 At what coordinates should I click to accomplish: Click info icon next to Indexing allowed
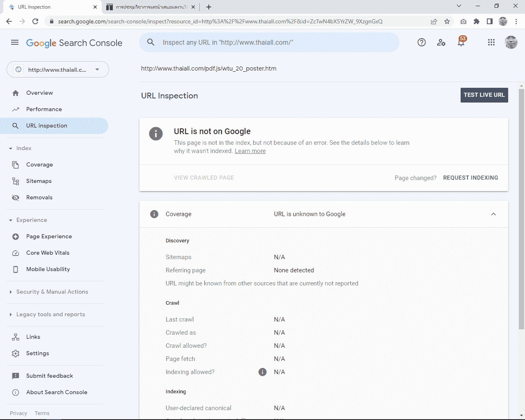click(x=262, y=372)
